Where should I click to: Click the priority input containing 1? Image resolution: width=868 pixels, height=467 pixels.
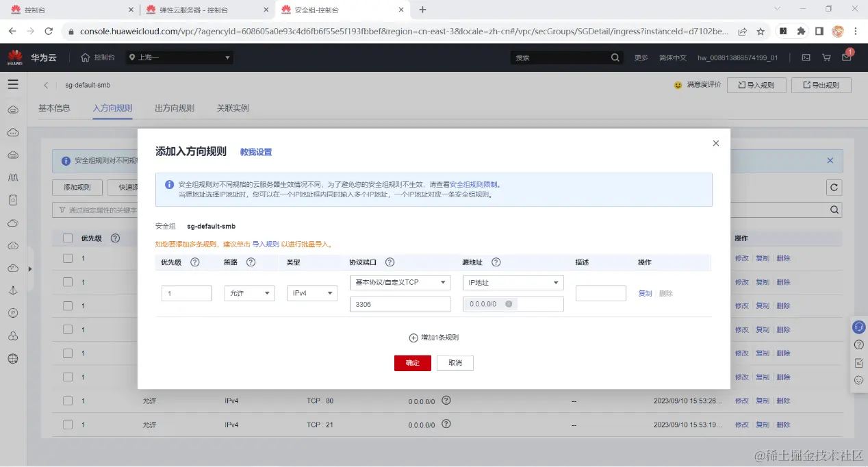click(x=187, y=293)
